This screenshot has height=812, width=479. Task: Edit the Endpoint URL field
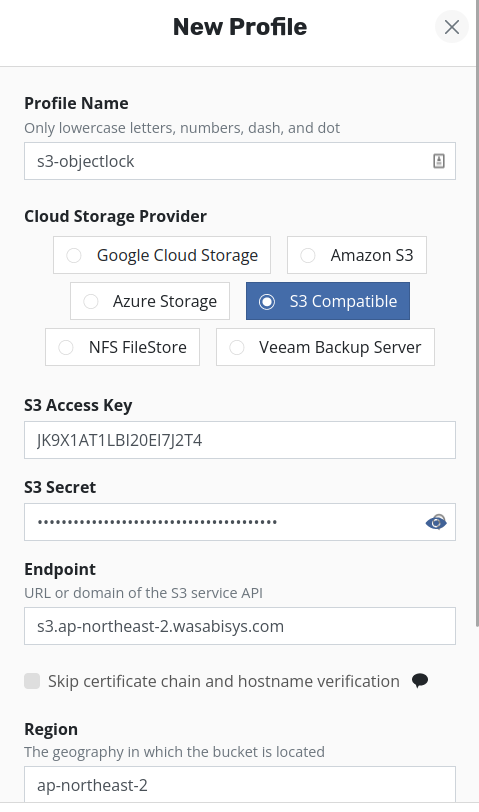tap(240, 626)
